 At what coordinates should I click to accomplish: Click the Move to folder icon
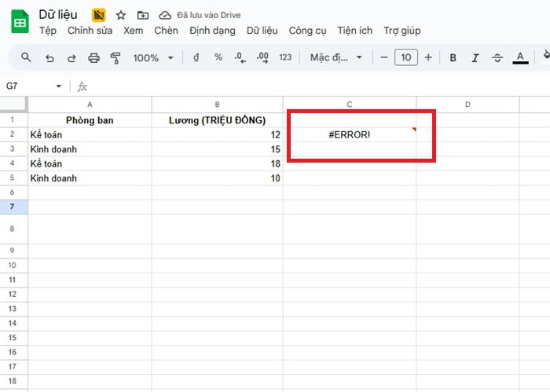tap(142, 15)
